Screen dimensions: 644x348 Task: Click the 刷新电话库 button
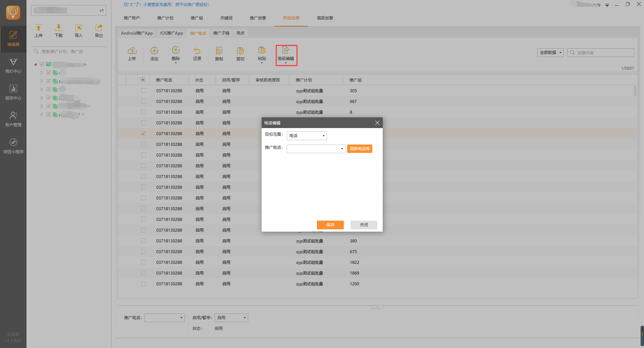360,149
